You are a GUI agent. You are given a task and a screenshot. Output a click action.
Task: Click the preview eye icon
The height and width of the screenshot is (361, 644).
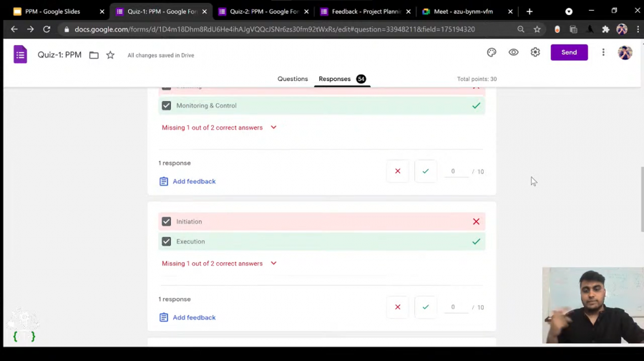tap(514, 52)
